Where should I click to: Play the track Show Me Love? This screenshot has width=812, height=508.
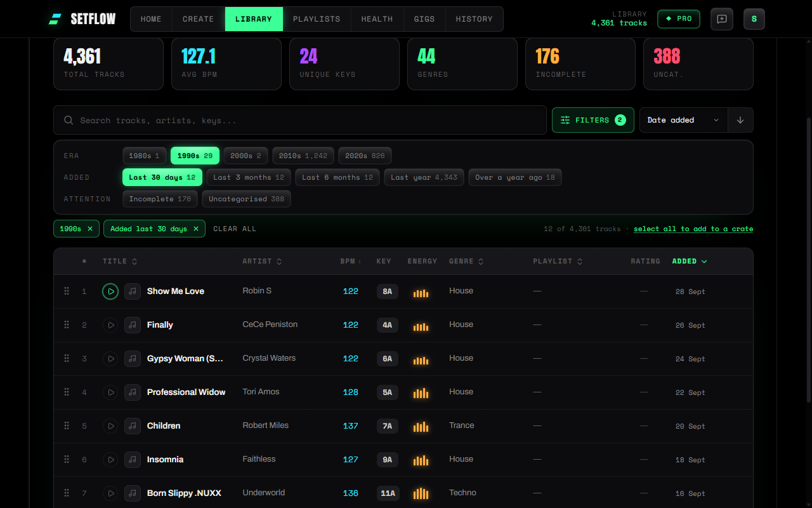click(110, 291)
